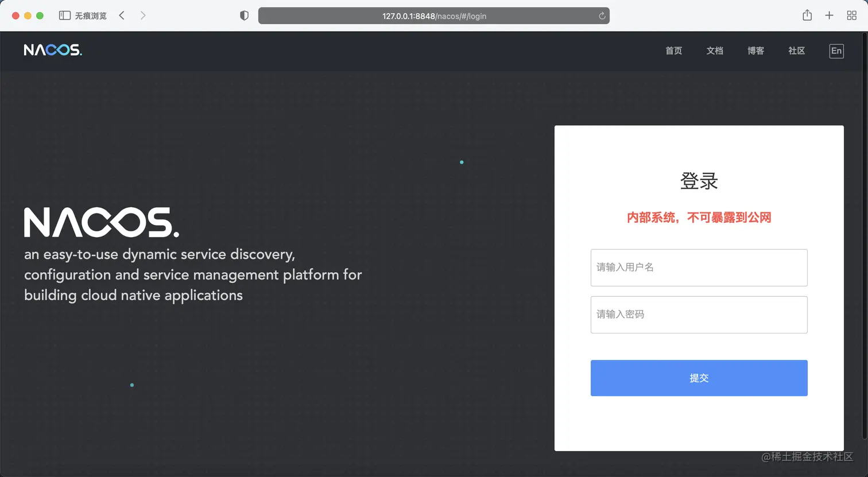Select the address bar URL 127.0.0.1:8848/nacos/#/login
Screen dimensions: 868x477
click(x=434, y=16)
